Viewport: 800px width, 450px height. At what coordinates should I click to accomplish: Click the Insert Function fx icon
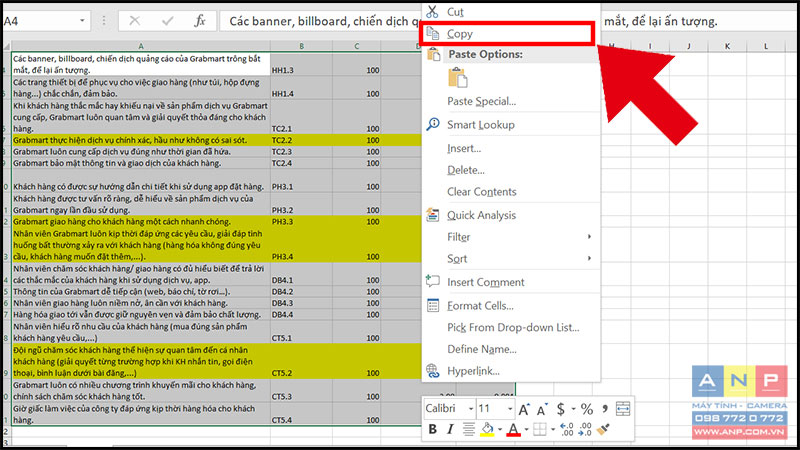tap(200, 21)
